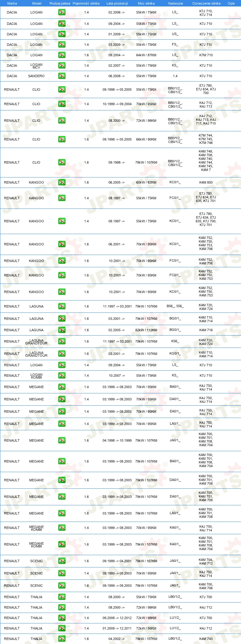Click the Marka column header
The width and height of the screenshot is (241, 644).
pyautogui.click(x=12, y=3)
